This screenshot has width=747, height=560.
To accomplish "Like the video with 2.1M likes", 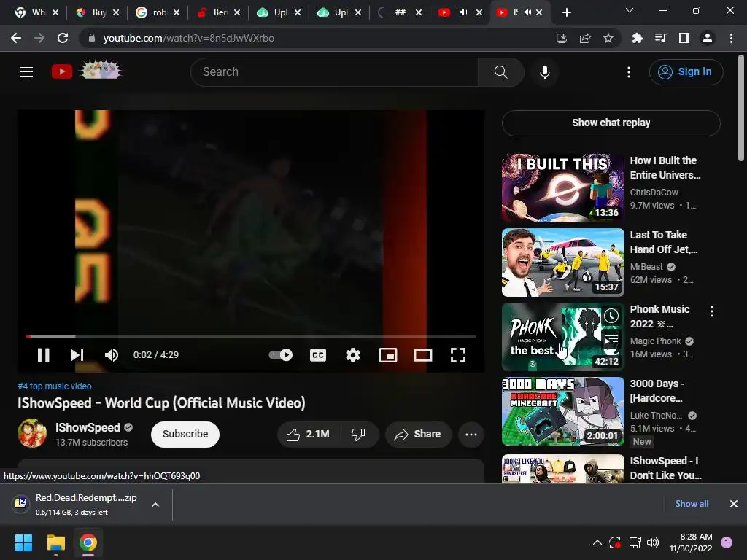I will [x=308, y=435].
